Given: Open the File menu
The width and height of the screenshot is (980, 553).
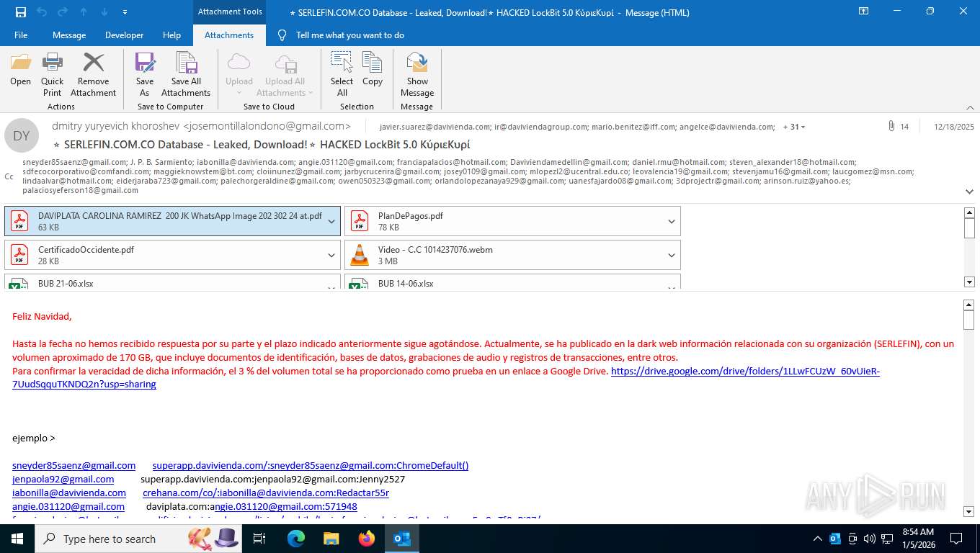Looking at the screenshot, I should (x=21, y=35).
